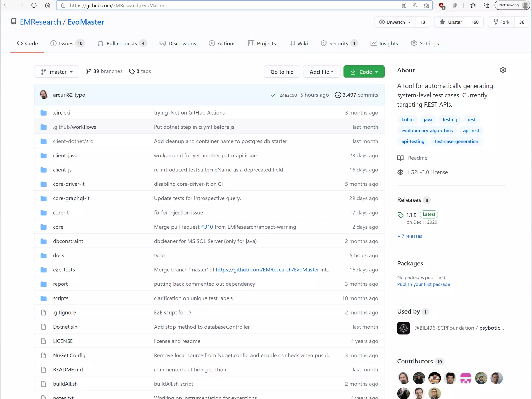Viewport: 532px width, 399px height.
Task: Click the add-to-favorites star in address bar
Action: (426, 5)
